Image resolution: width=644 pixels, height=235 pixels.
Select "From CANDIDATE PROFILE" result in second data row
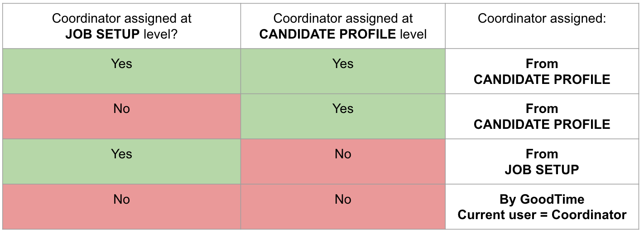(x=542, y=116)
